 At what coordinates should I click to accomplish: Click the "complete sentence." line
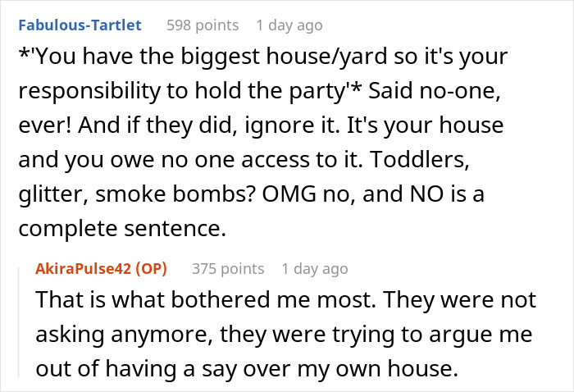(x=120, y=229)
